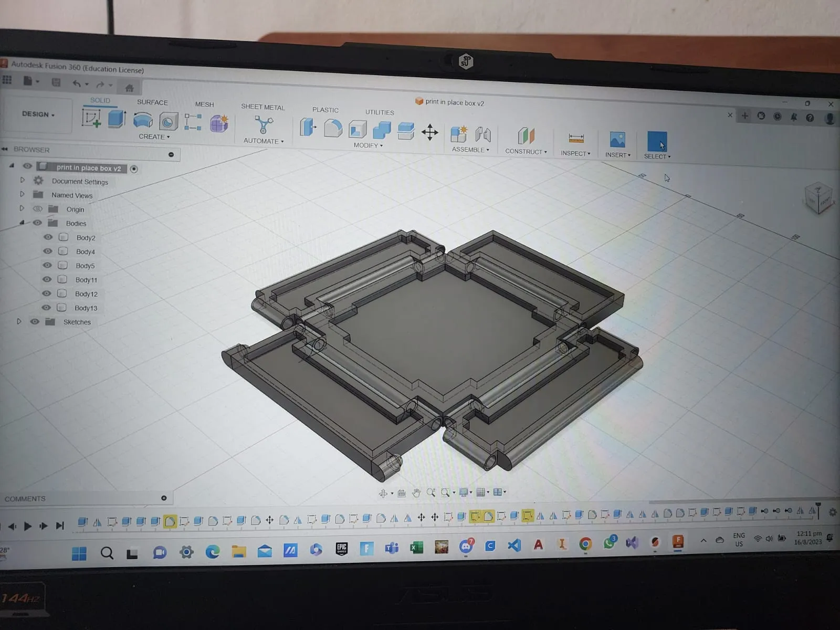Screen dimensions: 840x630
Task: Open the MODIFY menu
Action: 367,145
